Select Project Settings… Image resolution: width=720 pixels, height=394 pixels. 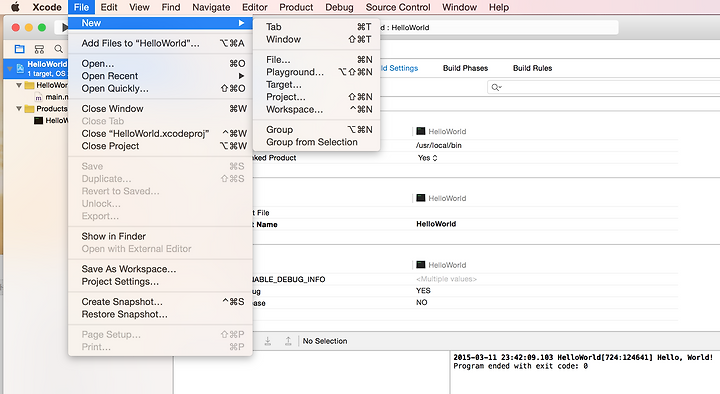click(x=160, y=281)
